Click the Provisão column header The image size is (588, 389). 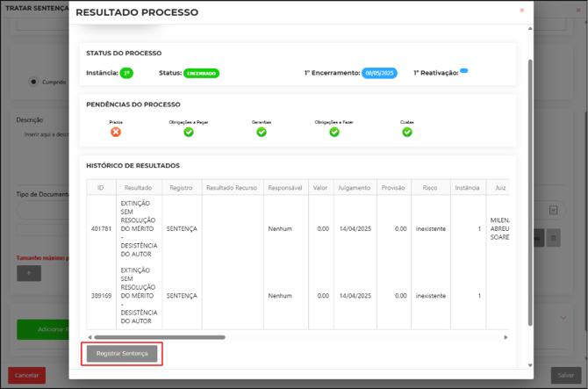(x=394, y=188)
